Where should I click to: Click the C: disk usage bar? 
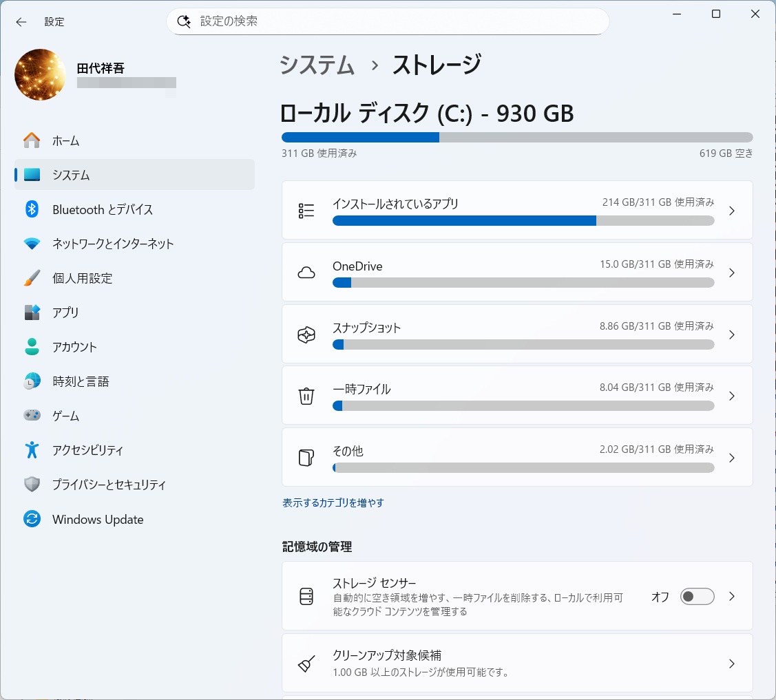pos(517,138)
